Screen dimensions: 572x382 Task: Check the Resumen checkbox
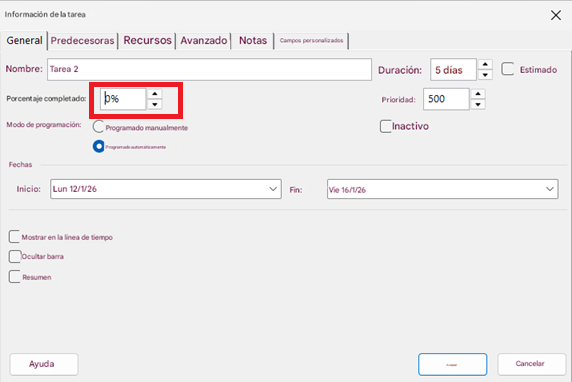click(x=15, y=277)
